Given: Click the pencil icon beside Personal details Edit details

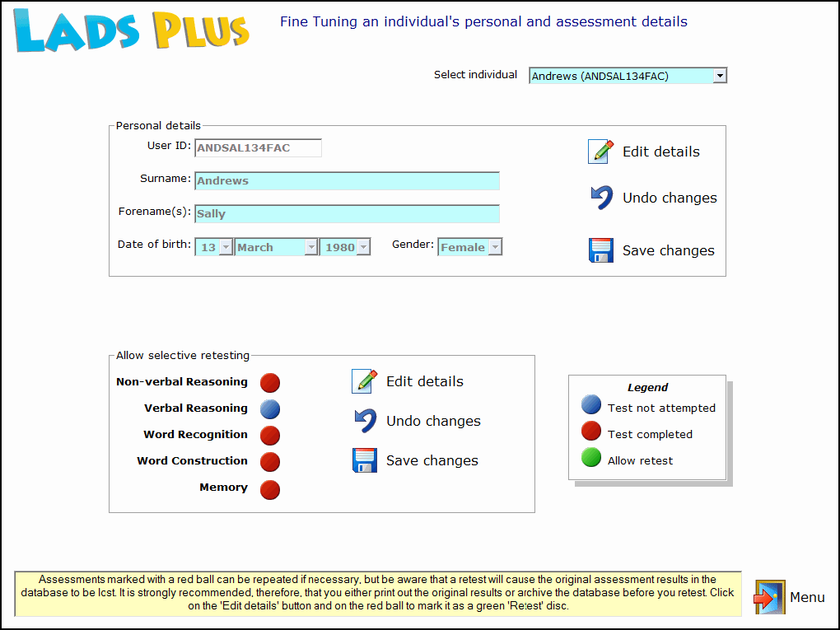Looking at the screenshot, I should (x=600, y=151).
